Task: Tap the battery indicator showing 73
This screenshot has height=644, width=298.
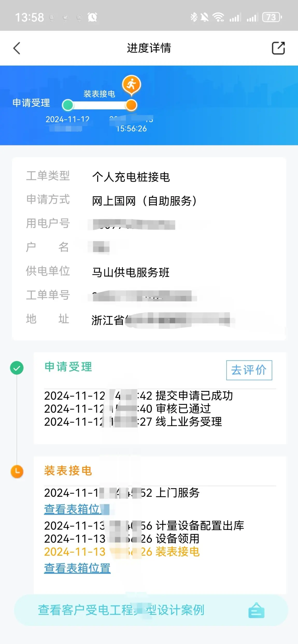Action: point(272,17)
